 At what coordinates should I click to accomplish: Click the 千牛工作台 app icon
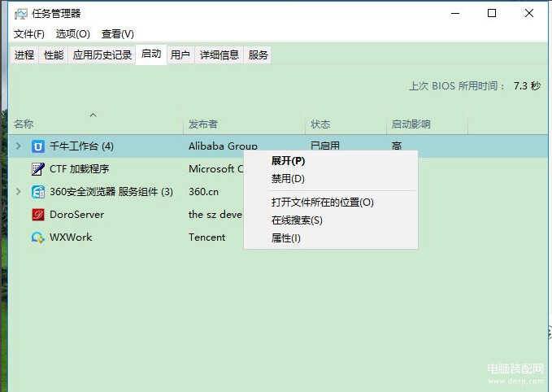click(38, 146)
